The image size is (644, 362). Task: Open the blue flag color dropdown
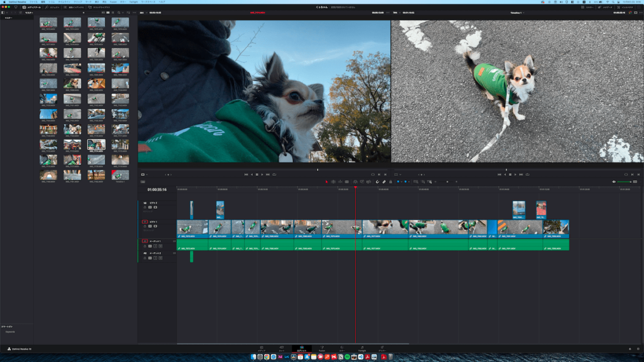[x=402, y=182]
